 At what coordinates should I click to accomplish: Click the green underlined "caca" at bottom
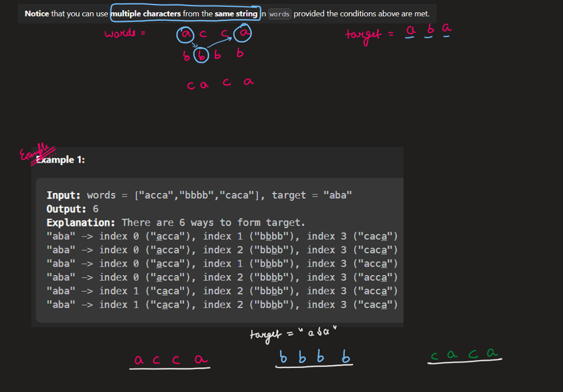click(x=465, y=355)
